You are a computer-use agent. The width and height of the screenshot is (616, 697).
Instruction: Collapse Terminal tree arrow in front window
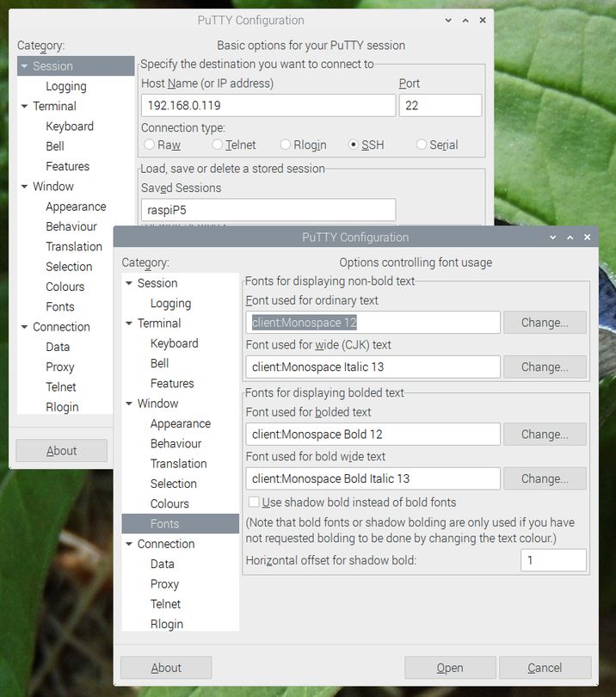click(129, 324)
